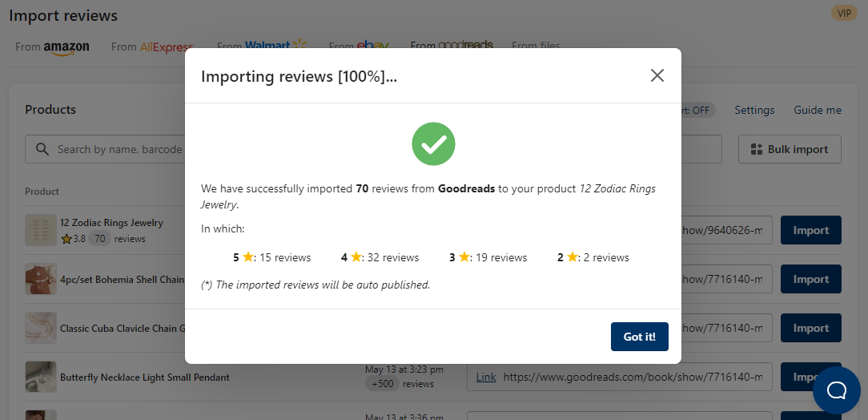Click the 12 Zodiac Rings Jewelry thumbnail

41,230
